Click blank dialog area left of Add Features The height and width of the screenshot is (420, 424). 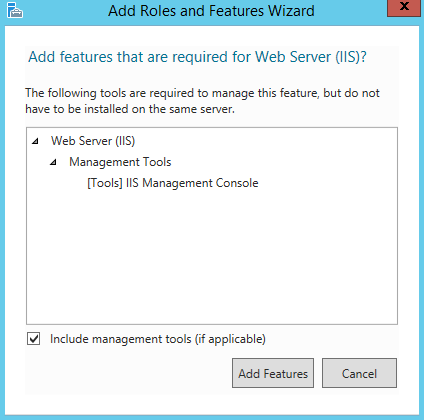[x=128, y=373]
